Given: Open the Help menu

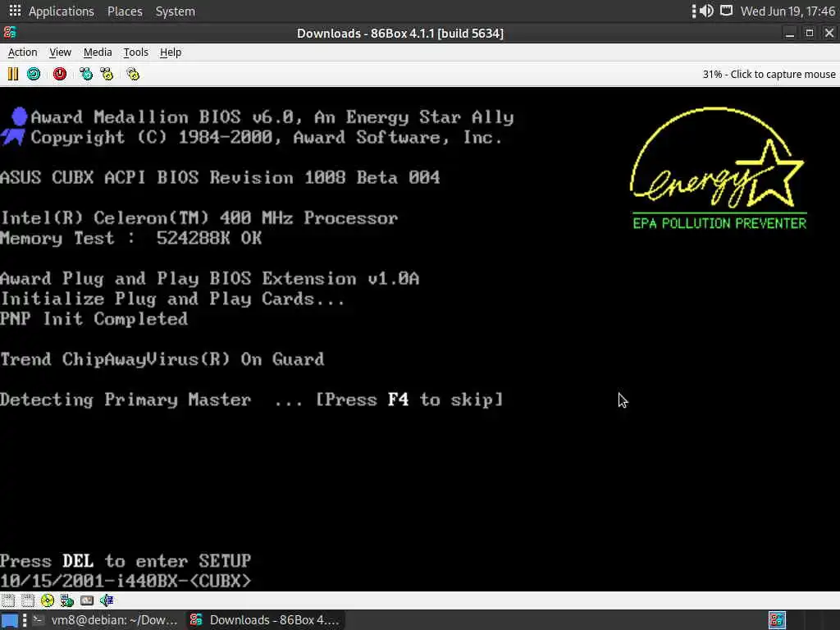Looking at the screenshot, I should coord(171,52).
